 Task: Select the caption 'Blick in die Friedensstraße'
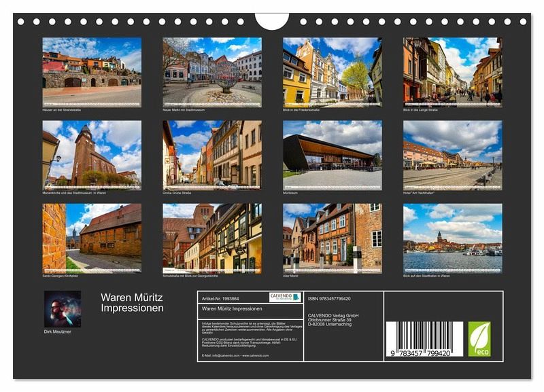tap(301, 110)
